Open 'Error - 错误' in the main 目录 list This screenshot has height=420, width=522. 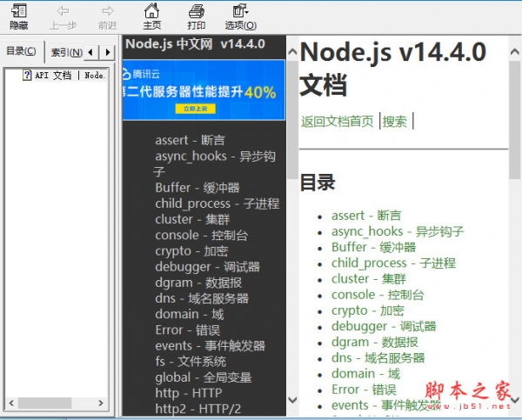364,390
